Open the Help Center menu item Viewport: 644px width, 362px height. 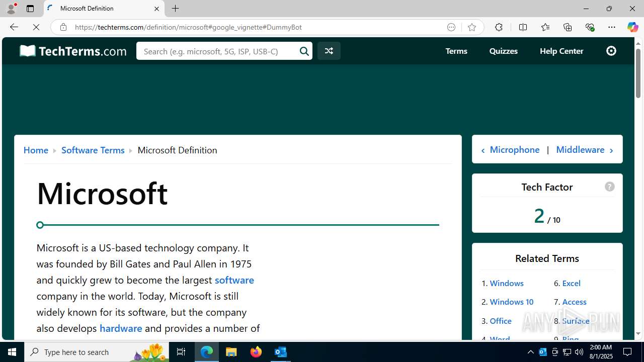coord(561,51)
